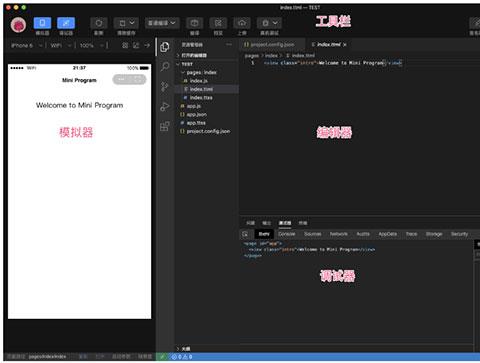Image resolution: width=480 pixels, height=363 pixels.
Task: Switch to the AppData tab in debugger
Action: pyautogui.click(x=388, y=234)
